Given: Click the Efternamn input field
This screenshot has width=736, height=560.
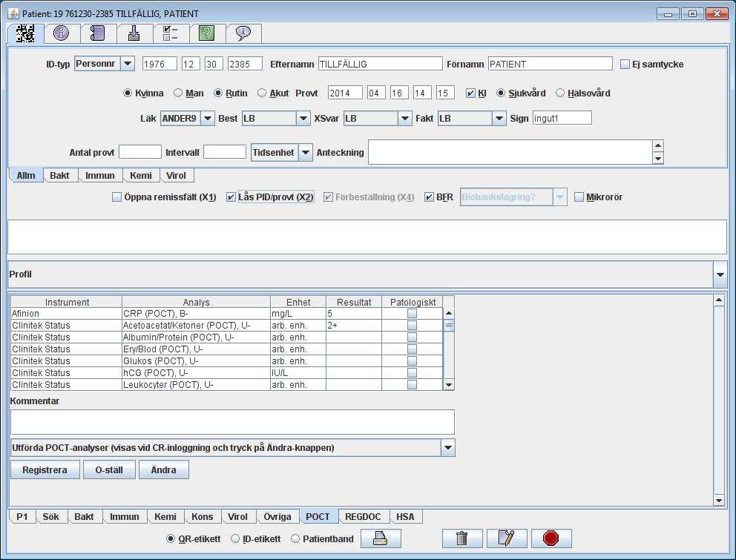Looking at the screenshot, I should tap(380, 64).
